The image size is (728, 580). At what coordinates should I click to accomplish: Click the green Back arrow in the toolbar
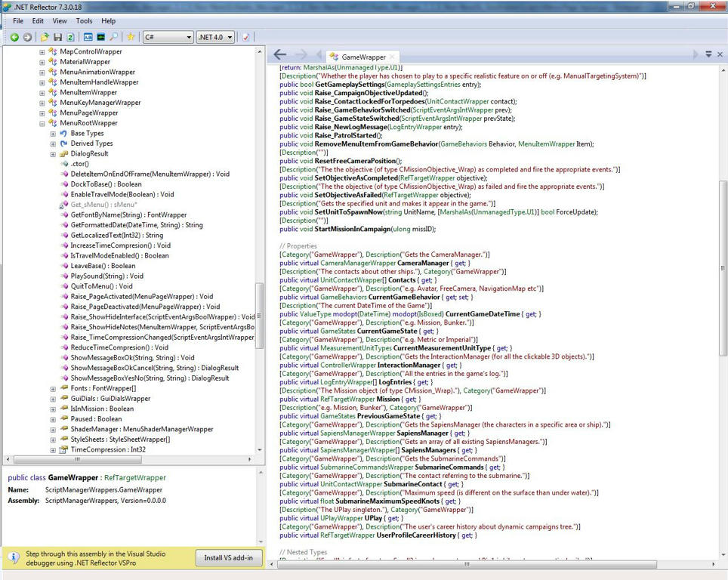[14, 37]
